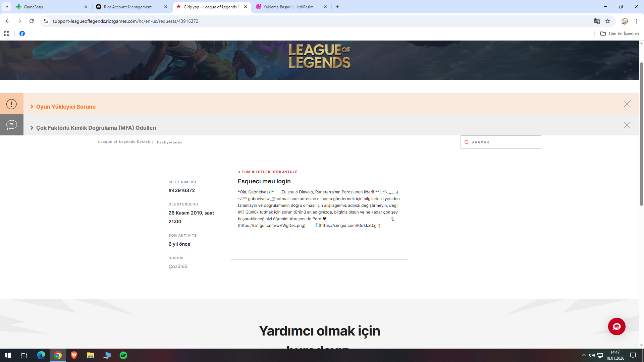Click the magnifier icon in search box
Viewport: 644px width, 362px height.
tap(467, 142)
